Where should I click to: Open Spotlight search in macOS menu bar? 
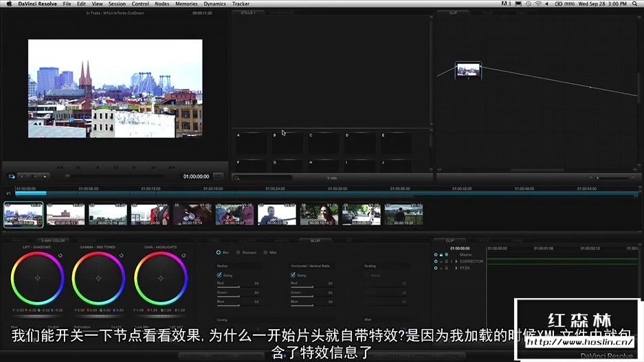(x=635, y=3)
